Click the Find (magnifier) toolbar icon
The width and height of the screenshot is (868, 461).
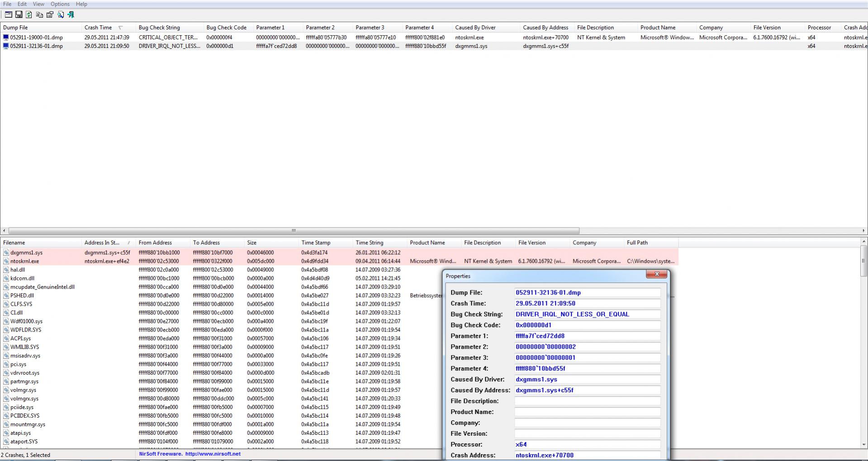[x=60, y=14]
